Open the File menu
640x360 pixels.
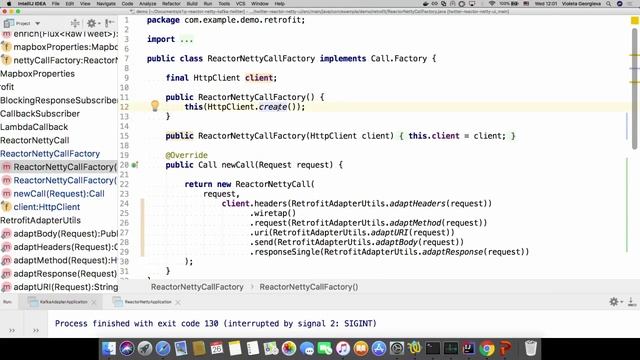click(x=56, y=4)
